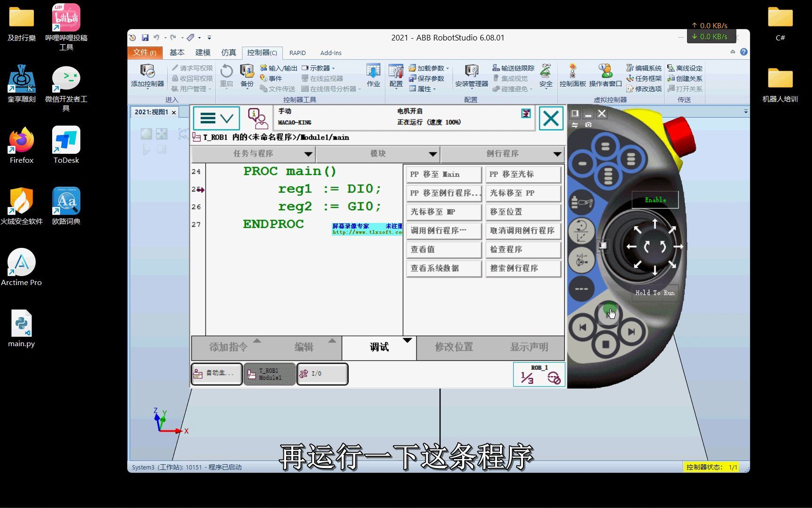Screen dimensions: 812x508
Task: Click the 检查程序 button
Action: [523, 250]
